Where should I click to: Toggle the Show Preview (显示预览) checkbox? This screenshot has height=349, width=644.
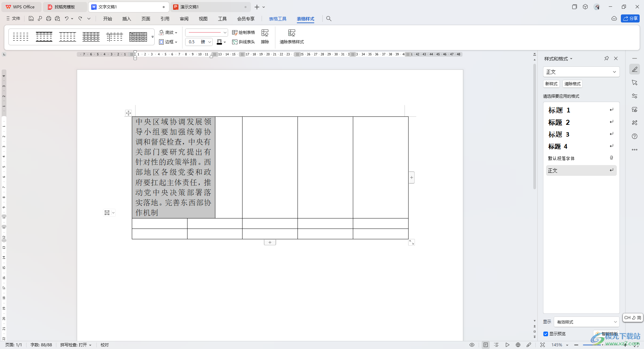click(546, 334)
